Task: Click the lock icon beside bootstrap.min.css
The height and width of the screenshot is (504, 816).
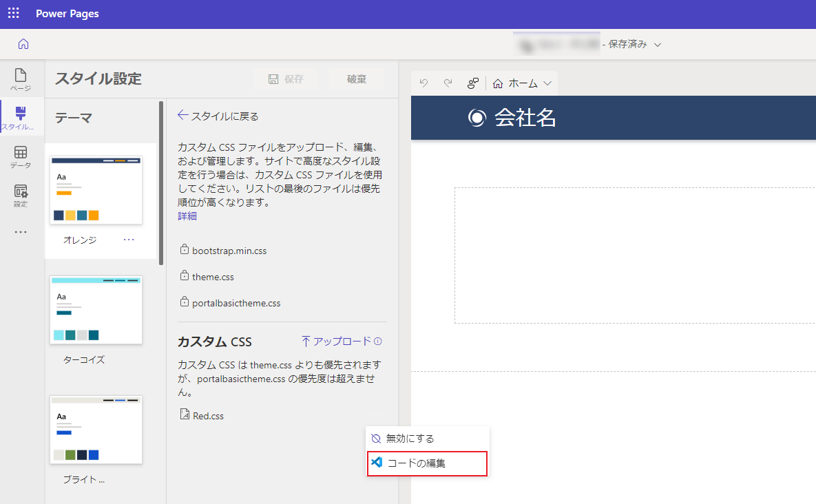Action: tap(185, 250)
